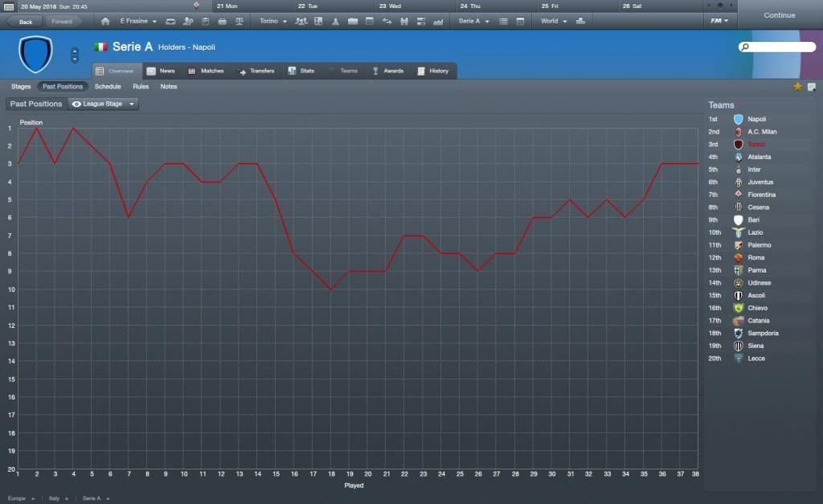This screenshot has width=823, height=504.
Task: Expand the Serie A breadcrumb at bottom
Action: (96, 498)
